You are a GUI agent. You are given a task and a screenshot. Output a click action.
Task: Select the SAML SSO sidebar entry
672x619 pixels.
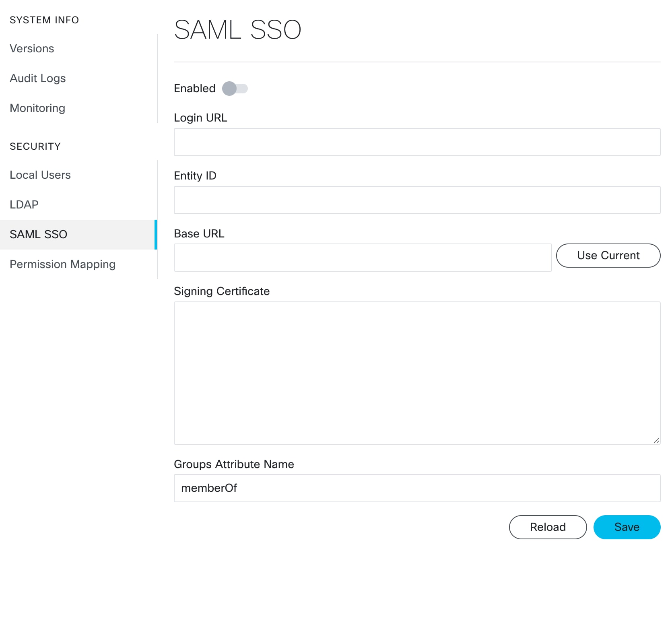(x=39, y=234)
